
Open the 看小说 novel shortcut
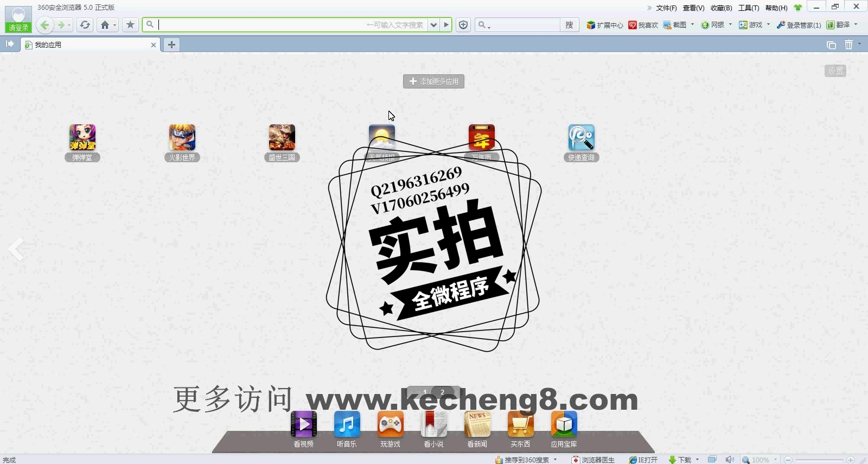point(434,424)
